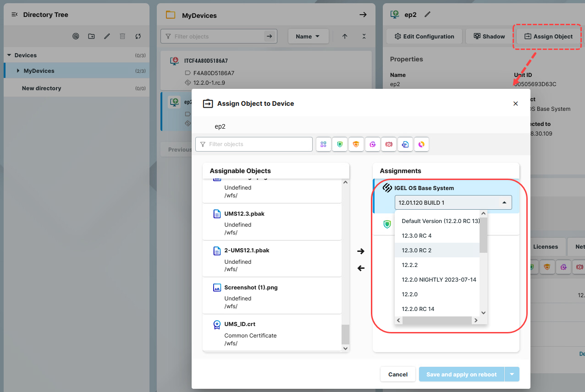This screenshot has width=585, height=392.
Task: Rename ep2 using the pencil icon
Action: pyautogui.click(x=427, y=14)
